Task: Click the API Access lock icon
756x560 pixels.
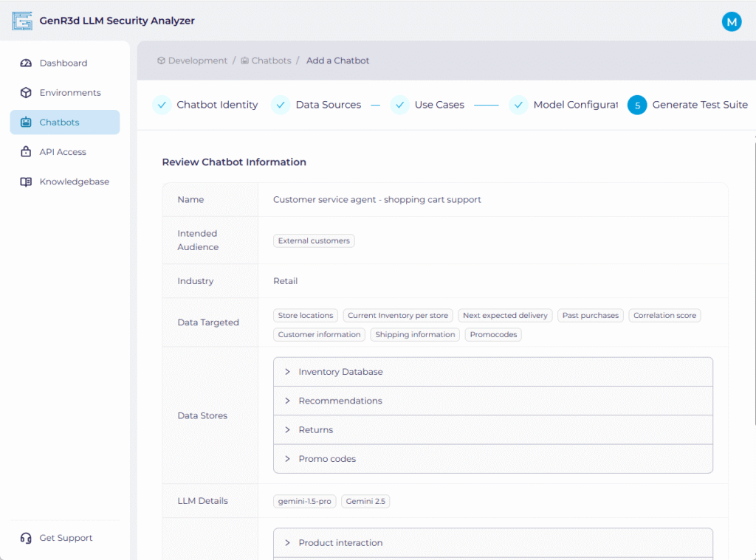Action: pyautogui.click(x=26, y=152)
